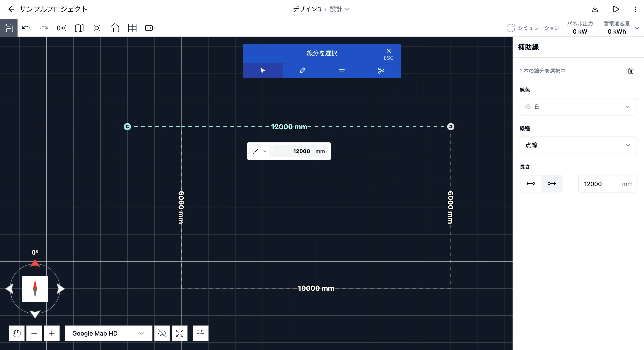Close the 線分を選択 panel via ESC
644x350 pixels.
389,54
